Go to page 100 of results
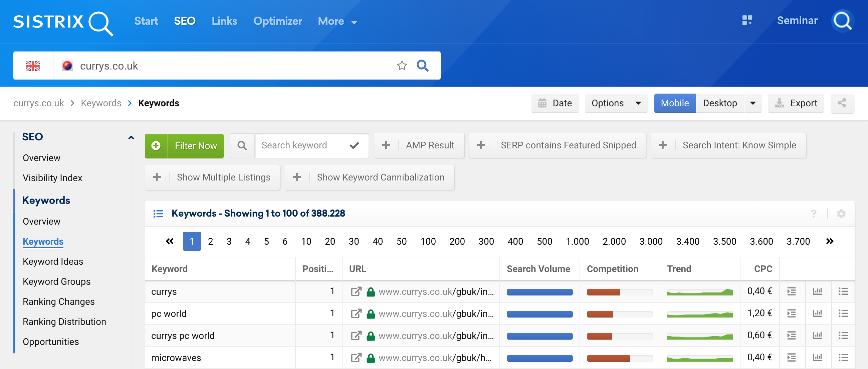Image resolution: width=868 pixels, height=369 pixels. (428, 241)
